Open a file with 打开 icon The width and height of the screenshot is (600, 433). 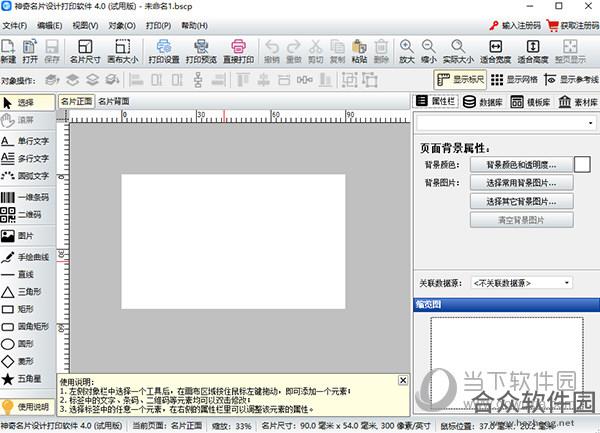click(30, 51)
